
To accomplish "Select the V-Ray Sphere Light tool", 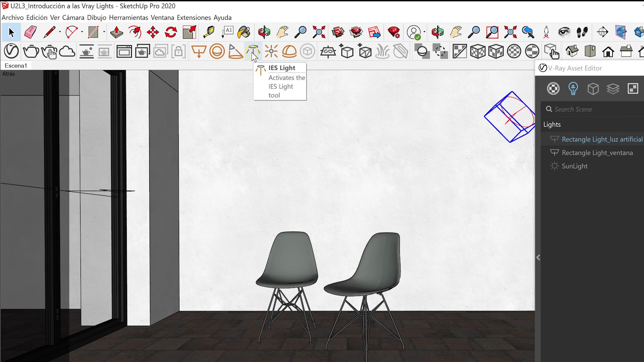I will point(217,52).
